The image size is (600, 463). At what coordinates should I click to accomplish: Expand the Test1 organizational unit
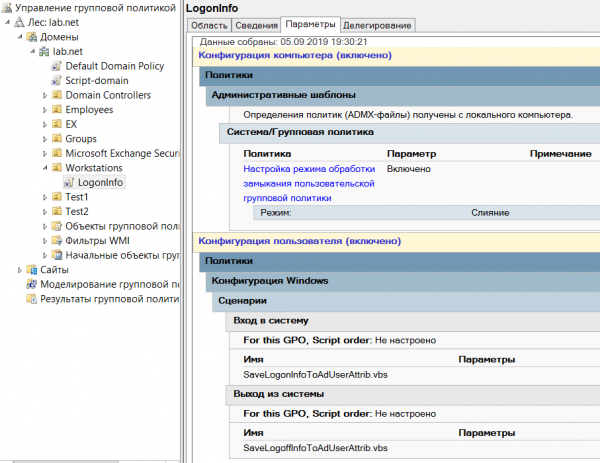[x=45, y=197]
